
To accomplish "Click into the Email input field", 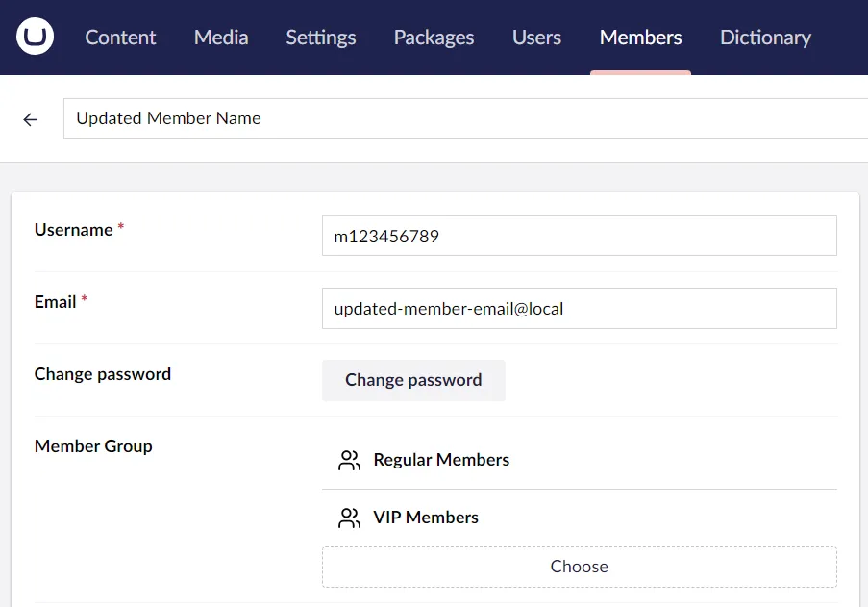I will (x=579, y=309).
